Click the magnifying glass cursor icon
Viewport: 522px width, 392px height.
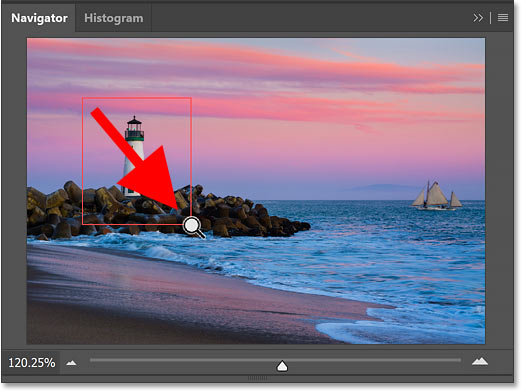[x=194, y=227]
